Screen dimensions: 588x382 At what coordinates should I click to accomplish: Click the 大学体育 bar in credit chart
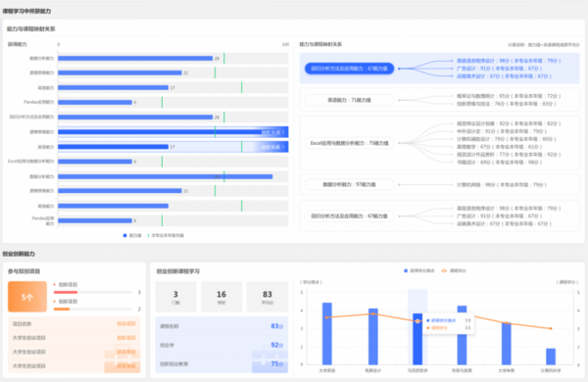pyautogui.click(x=507, y=344)
